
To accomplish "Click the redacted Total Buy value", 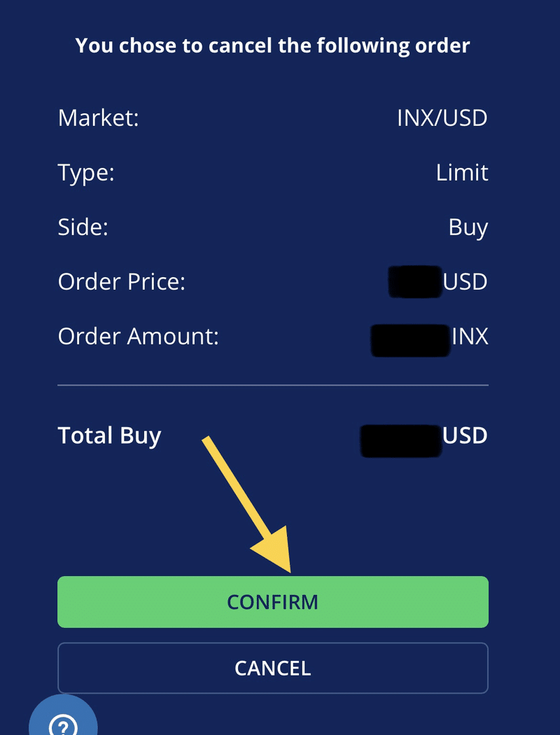I will [x=401, y=439].
